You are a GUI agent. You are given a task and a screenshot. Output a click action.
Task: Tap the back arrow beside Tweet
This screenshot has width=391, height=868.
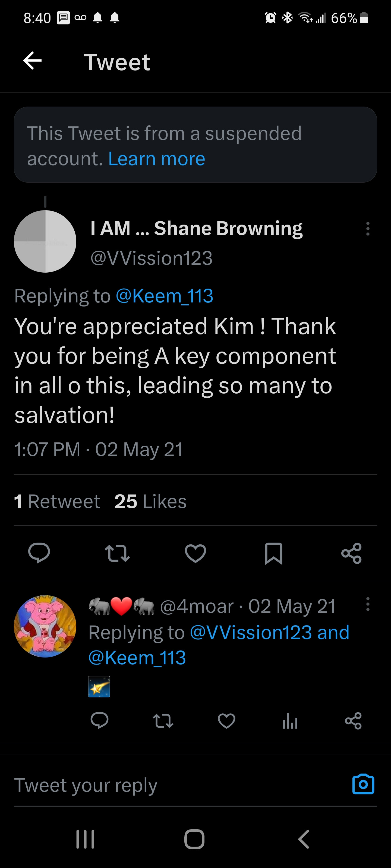tap(32, 61)
